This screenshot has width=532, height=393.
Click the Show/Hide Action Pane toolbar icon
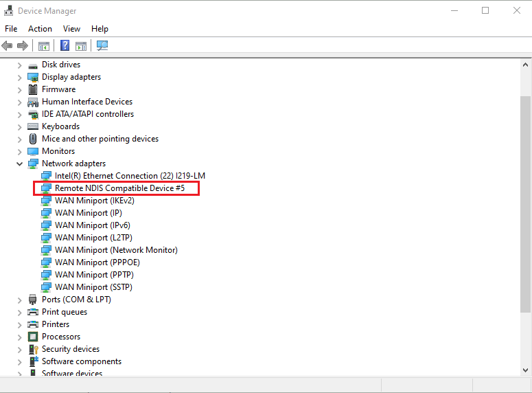[81, 46]
